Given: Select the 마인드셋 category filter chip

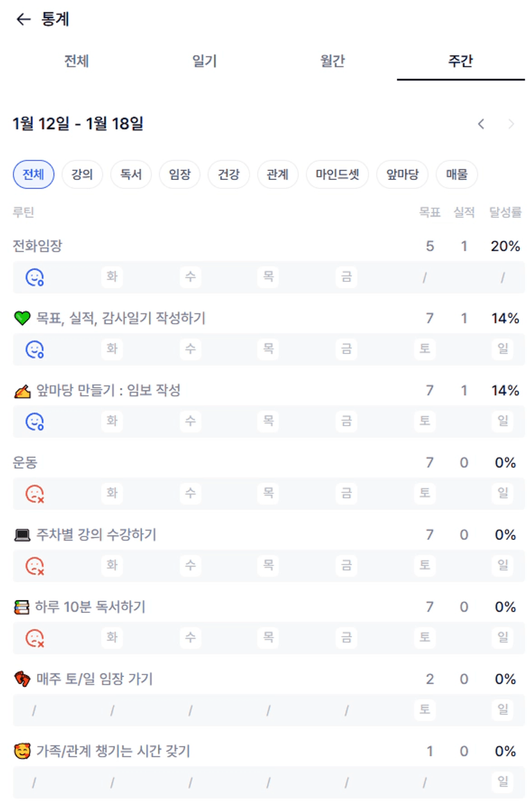Looking at the screenshot, I should tap(338, 174).
